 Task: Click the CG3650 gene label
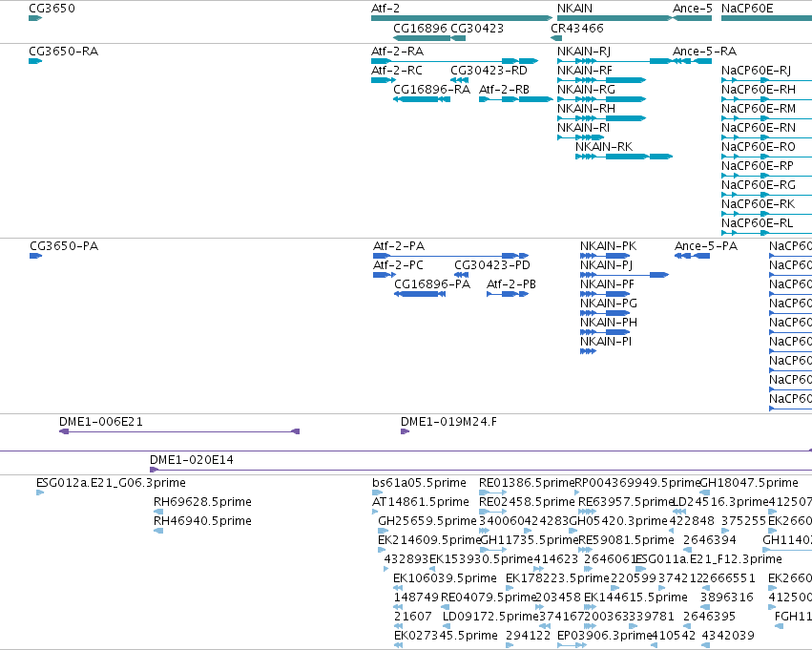coord(52,9)
